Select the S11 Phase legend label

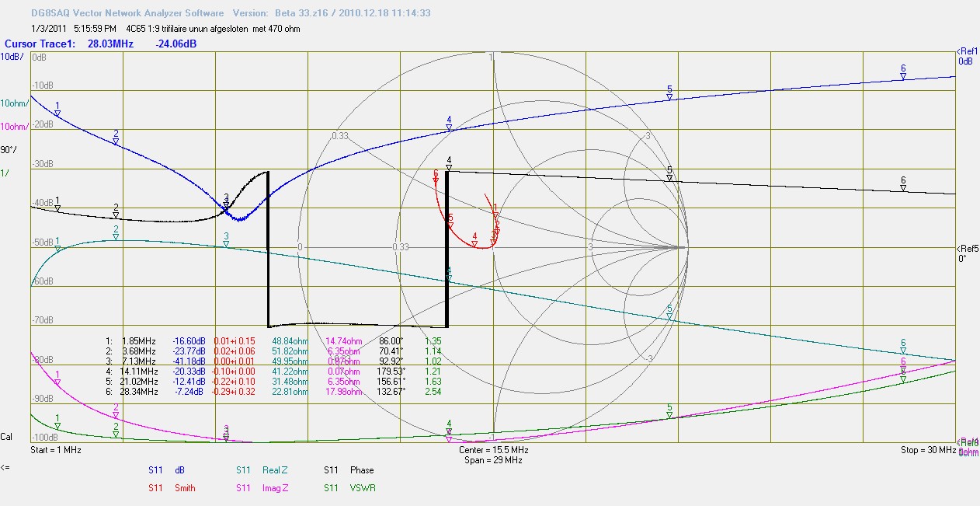pyautogui.click(x=349, y=470)
